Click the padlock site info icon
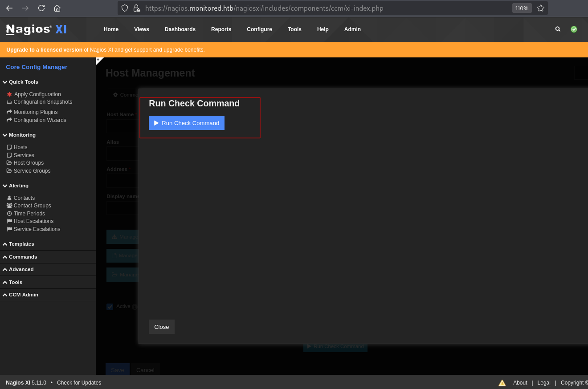The height and width of the screenshot is (389, 588). click(137, 8)
